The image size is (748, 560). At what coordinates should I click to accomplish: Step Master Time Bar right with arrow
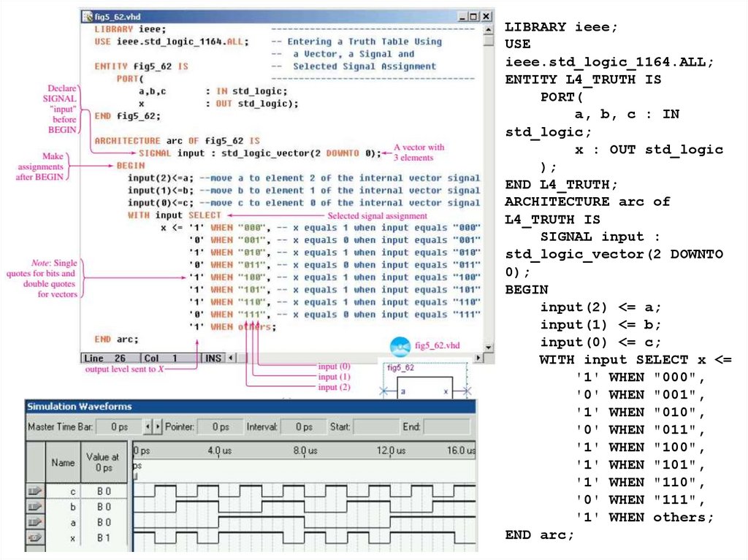pos(157,426)
